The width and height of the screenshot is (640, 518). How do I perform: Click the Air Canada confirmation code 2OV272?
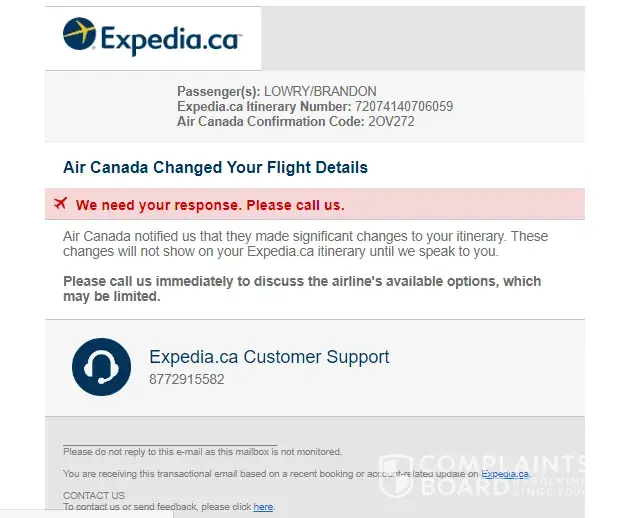point(391,122)
